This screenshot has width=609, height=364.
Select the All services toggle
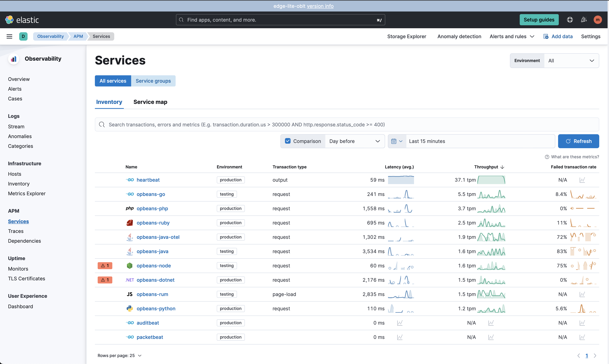tap(113, 81)
